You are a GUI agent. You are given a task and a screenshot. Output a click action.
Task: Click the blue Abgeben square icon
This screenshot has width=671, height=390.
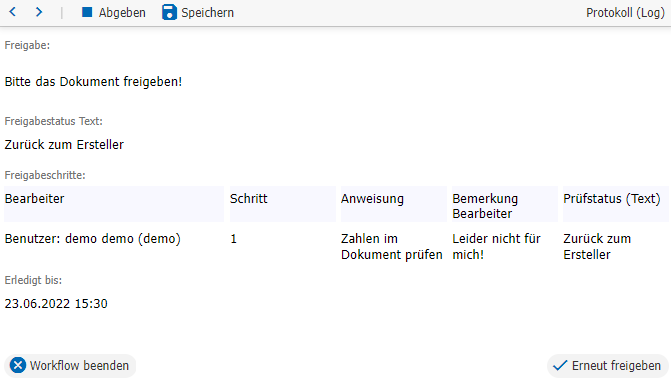(x=87, y=12)
